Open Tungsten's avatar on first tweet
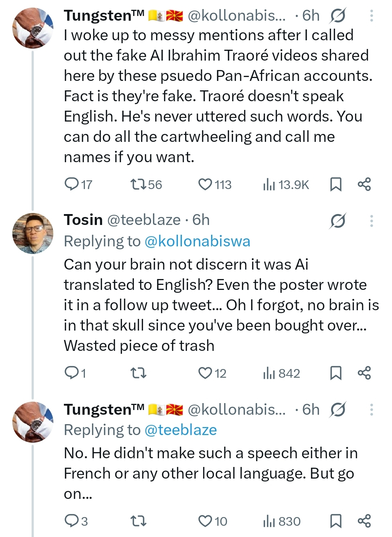 (x=33, y=28)
